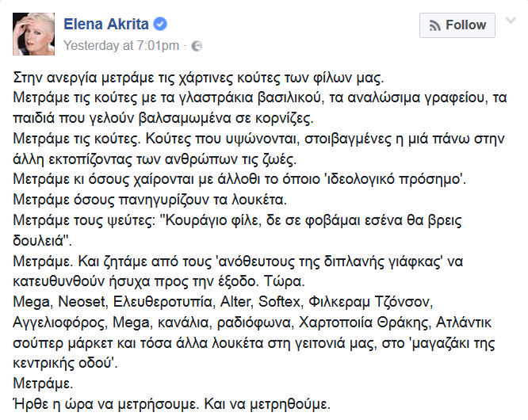This screenshot has height=420, width=528.
Task: Click the line 'Μετράμε όσους πανηγυρίζουν τα λουκέτα'
Action: pos(150,200)
